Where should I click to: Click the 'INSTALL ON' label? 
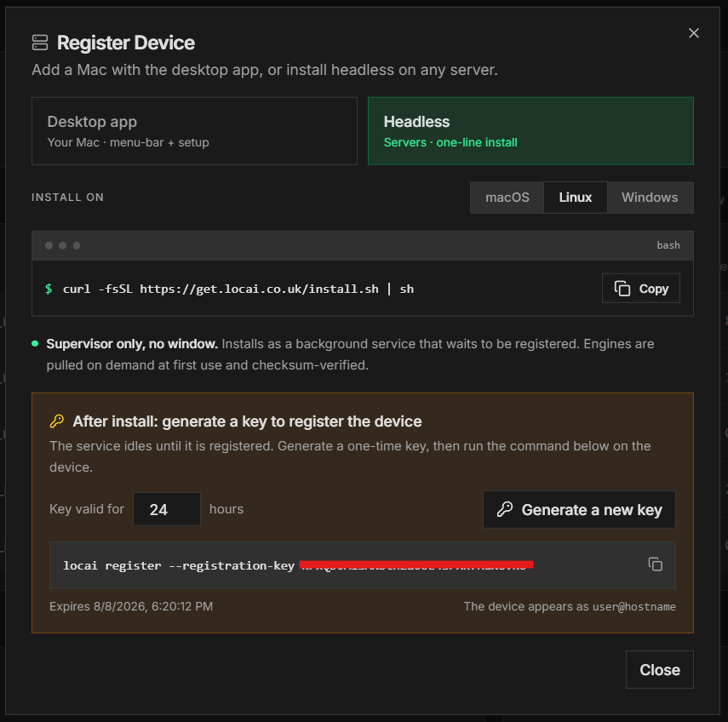[67, 198]
